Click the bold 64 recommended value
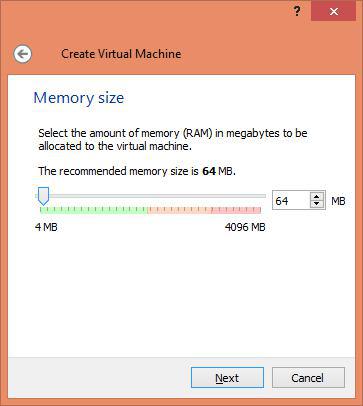The width and height of the screenshot is (363, 406). pyautogui.click(x=209, y=171)
